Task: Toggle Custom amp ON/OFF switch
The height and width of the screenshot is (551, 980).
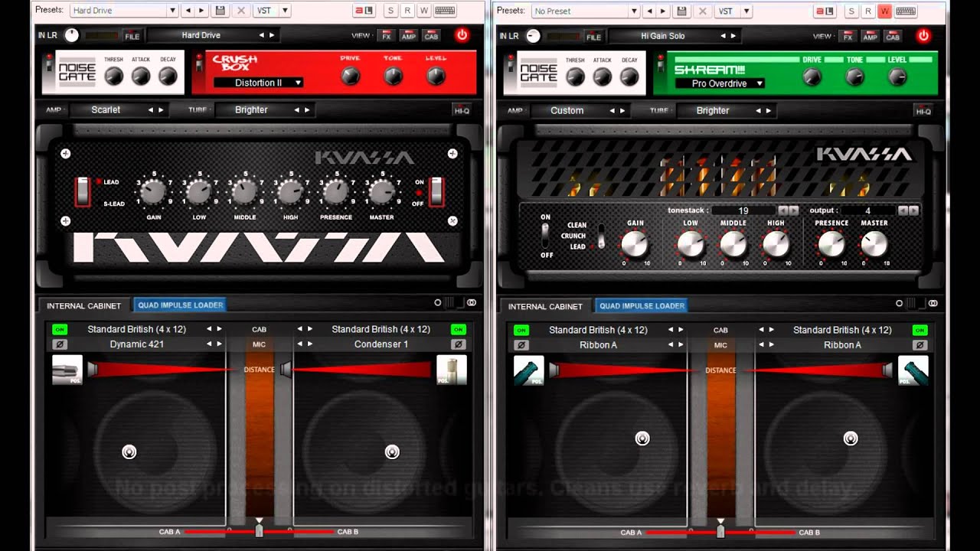Action: pos(546,236)
